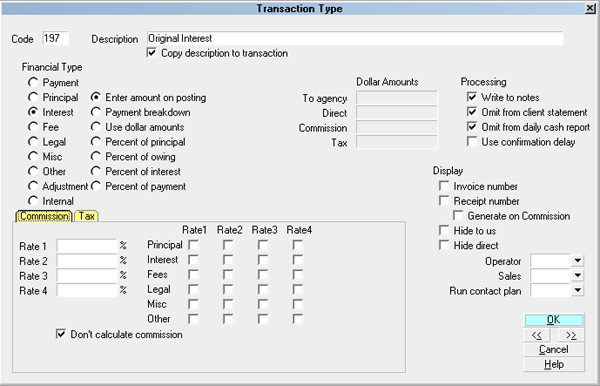Click the Cancel button

[554, 349]
